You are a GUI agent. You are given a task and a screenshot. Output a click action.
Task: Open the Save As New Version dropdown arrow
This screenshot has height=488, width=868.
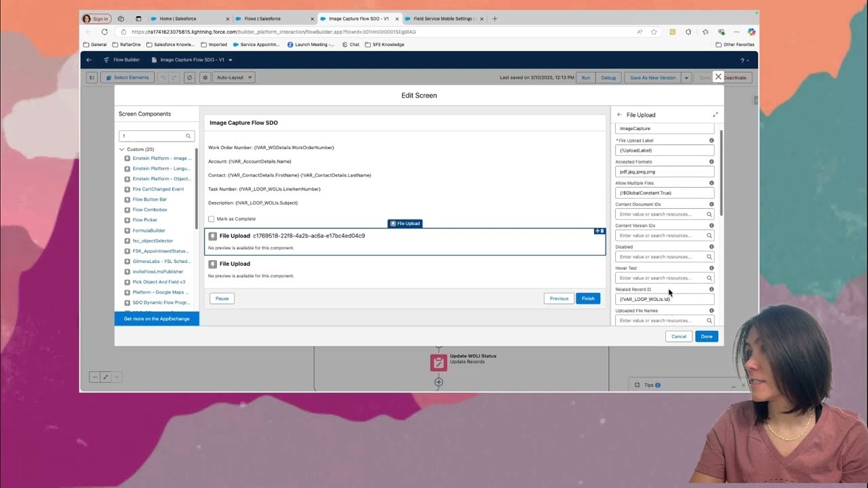point(686,77)
